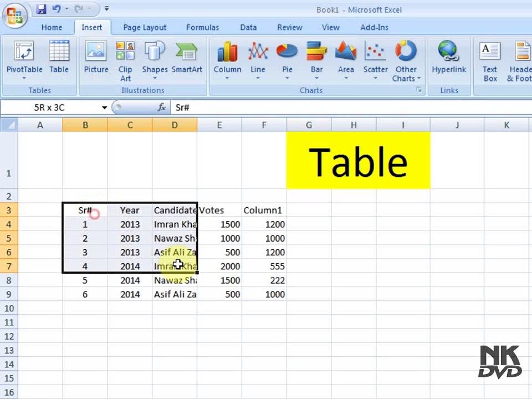The width and height of the screenshot is (532, 399).
Task: Open the Charts dialog launcher
Action: point(419,90)
